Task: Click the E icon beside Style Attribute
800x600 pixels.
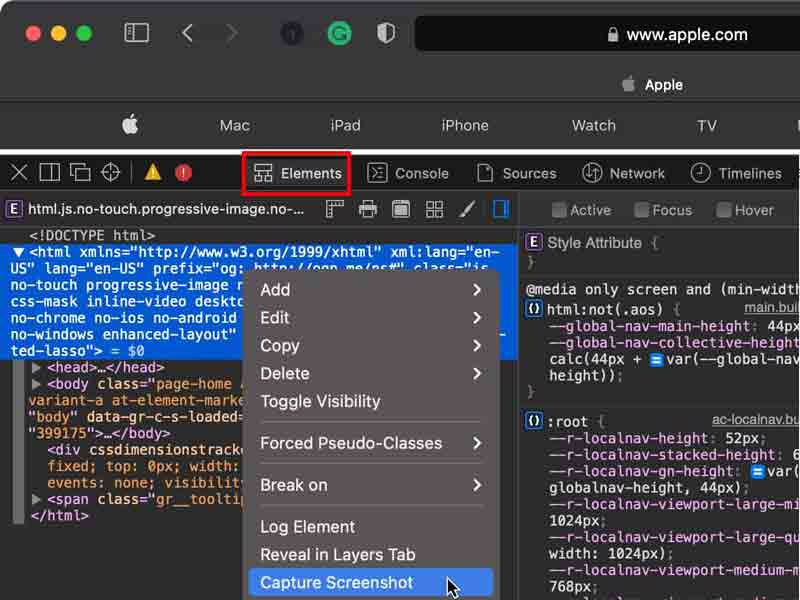Action: click(x=534, y=242)
